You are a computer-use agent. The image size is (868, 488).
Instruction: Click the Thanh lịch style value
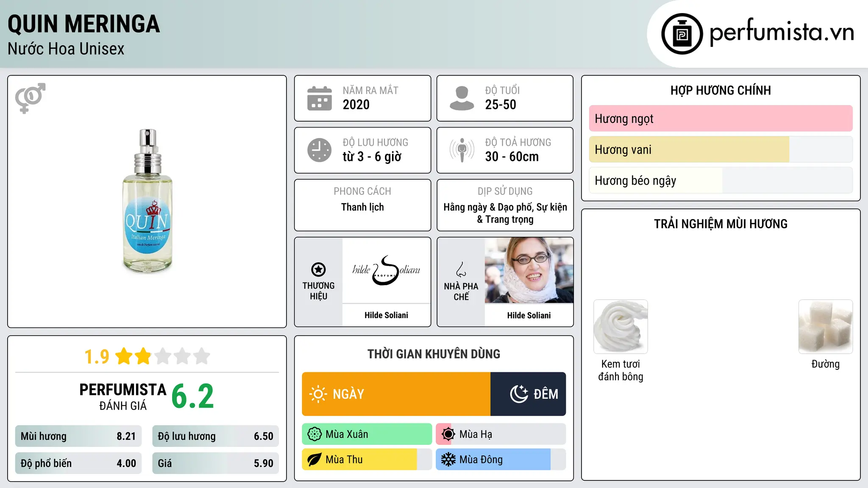click(362, 207)
